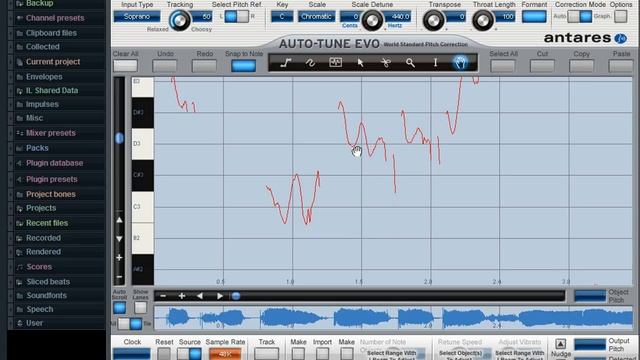Image resolution: width=640 pixels, height=360 pixels.
Task: Expand the Packs folder
Action: point(37,148)
